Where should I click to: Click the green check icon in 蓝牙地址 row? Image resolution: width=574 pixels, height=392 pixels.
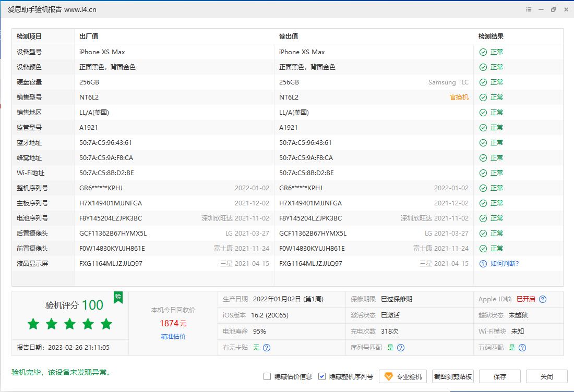(483, 143)
